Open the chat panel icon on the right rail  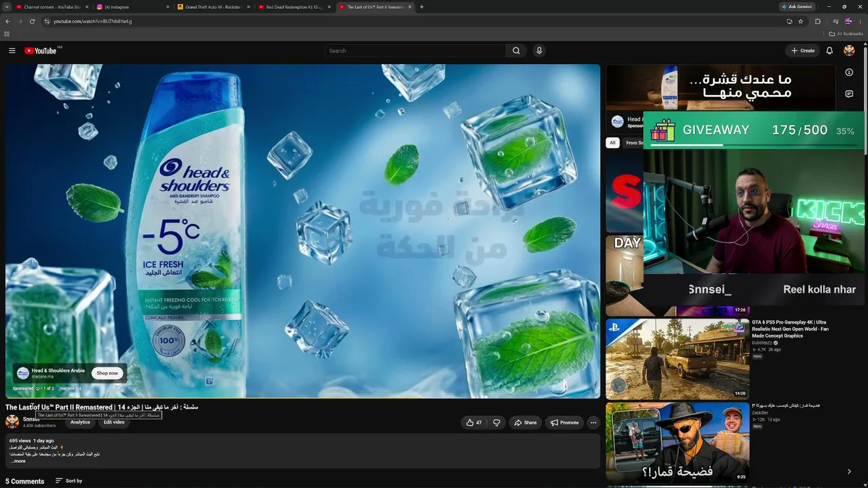pyautogui.click(x=849, y=94)
